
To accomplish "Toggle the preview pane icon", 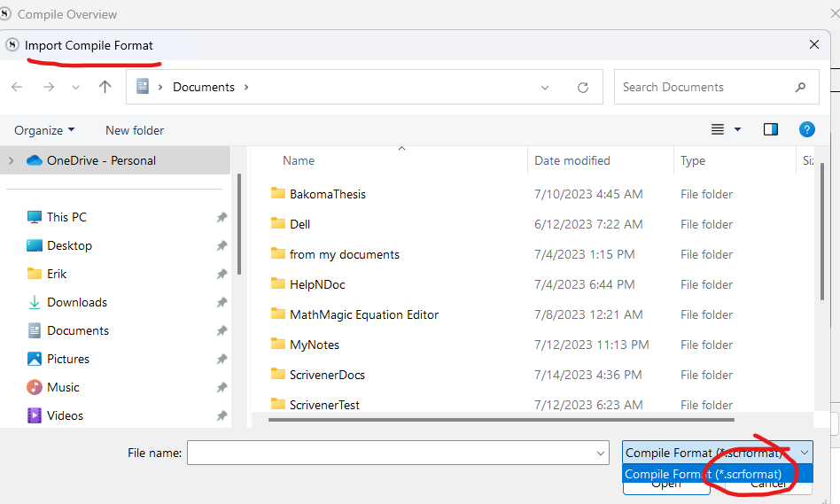I will (770, 129).
